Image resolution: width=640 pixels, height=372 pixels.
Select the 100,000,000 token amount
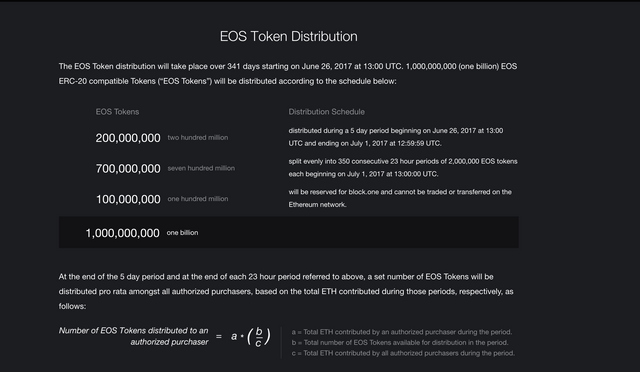128,199
